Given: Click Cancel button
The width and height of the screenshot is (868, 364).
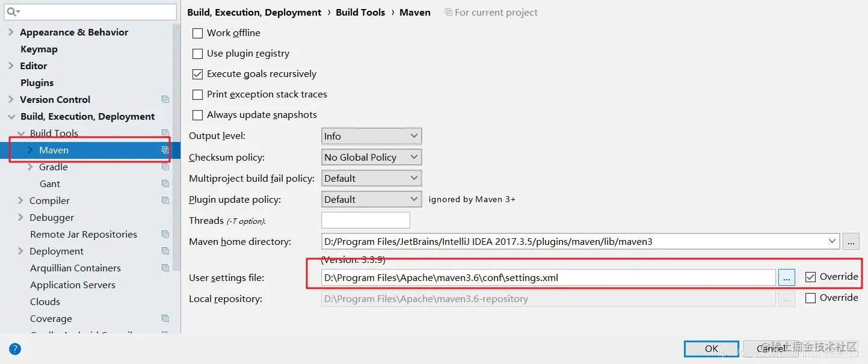Looking at the screenshot, I should point(771,349).
